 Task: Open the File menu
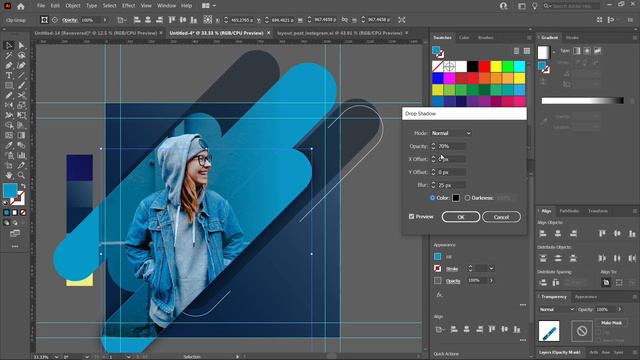40,6
